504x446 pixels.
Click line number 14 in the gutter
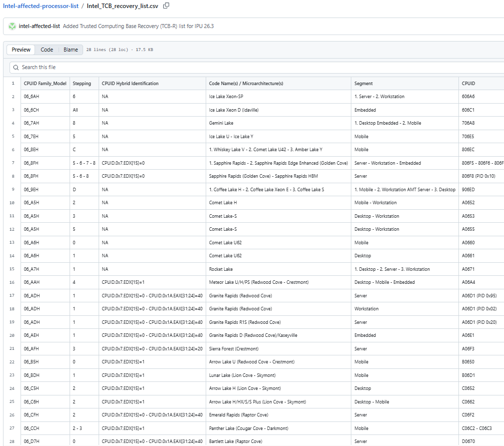(x=12, y=256)
